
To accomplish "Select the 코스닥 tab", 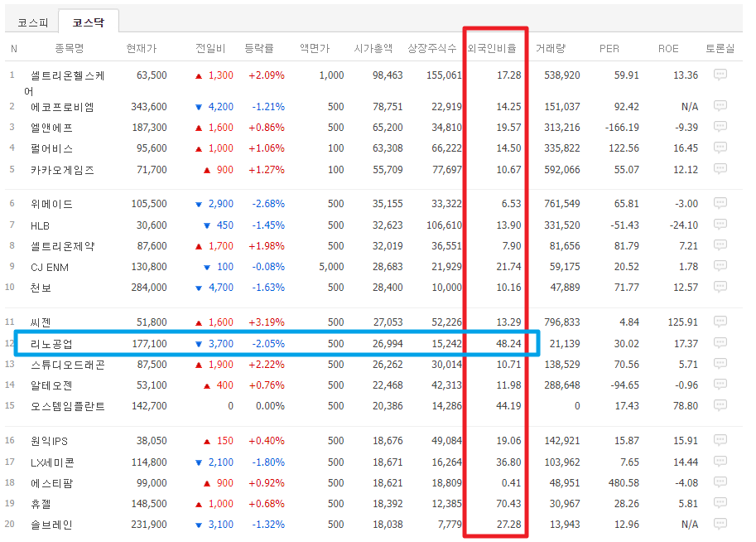I will (89, 22).
